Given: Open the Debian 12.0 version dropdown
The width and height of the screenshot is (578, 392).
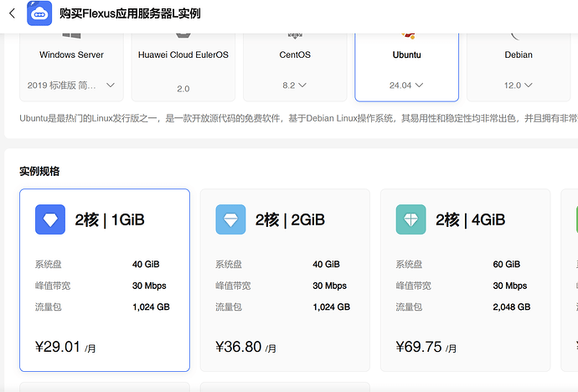Looking at the screenshot, I should pyautogui.click(x=518, y=85).
